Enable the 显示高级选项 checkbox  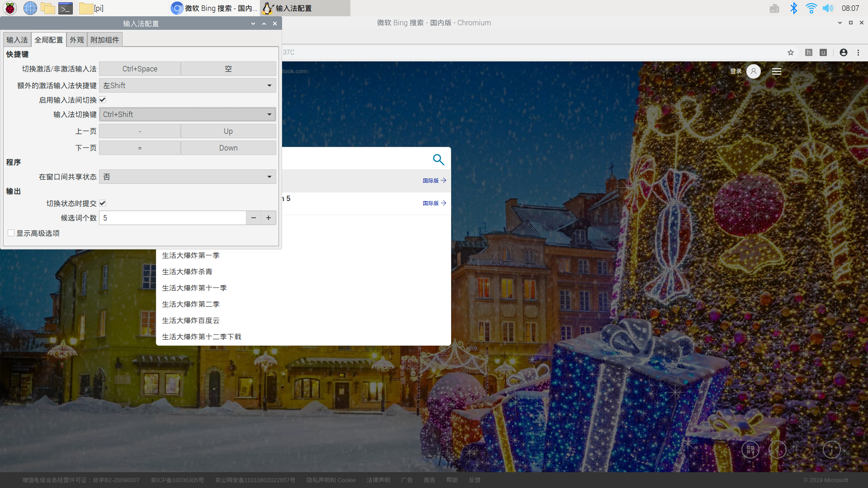(x=11, y=233)
